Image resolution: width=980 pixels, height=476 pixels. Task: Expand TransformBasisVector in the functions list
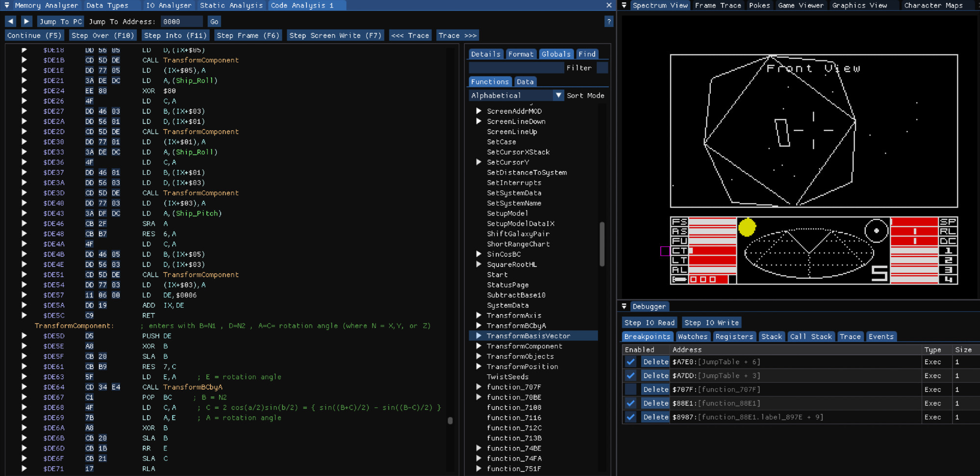pos(478,336)
